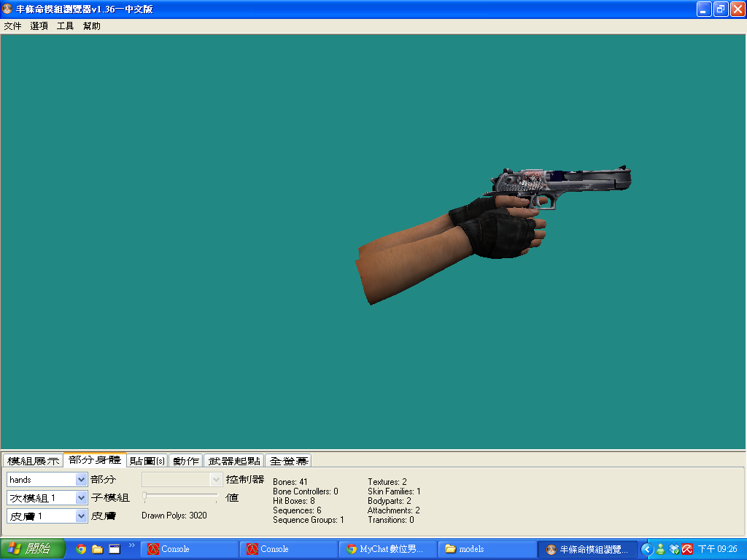747x560 pixels.
Task: Click the 子模組 label text
Action: 110,497
